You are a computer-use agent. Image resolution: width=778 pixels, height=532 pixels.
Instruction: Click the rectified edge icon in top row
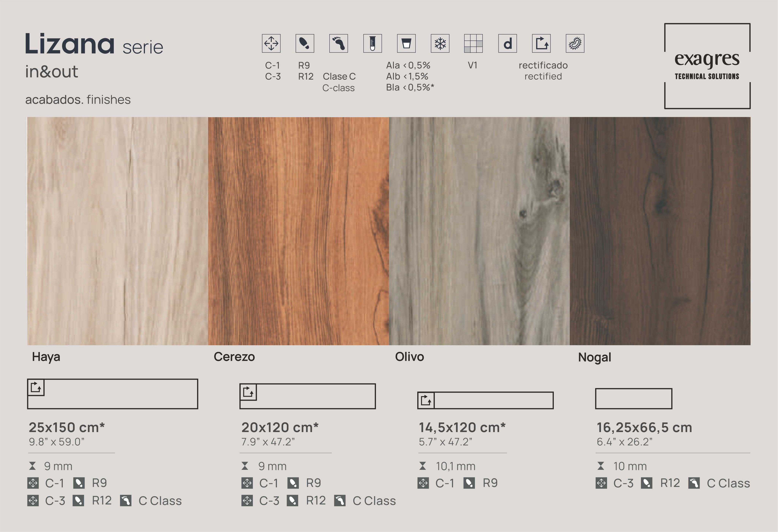click(x=541, y=43)
